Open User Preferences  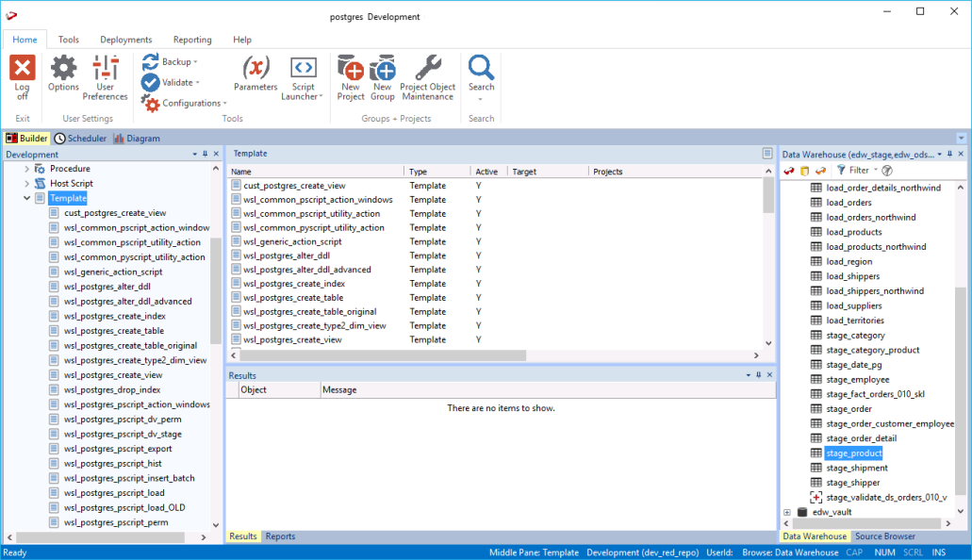(106, 70)
